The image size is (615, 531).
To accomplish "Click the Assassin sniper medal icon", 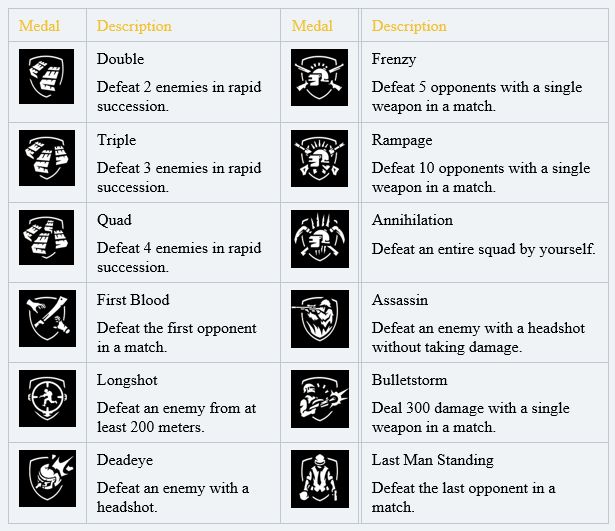I will click(320, 318).
